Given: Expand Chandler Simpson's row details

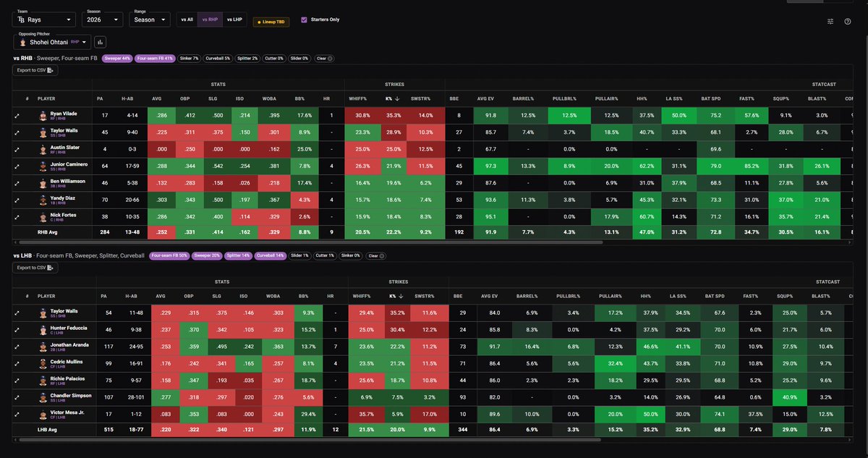Looking at the screenshot, I should (x=17, y=396).
